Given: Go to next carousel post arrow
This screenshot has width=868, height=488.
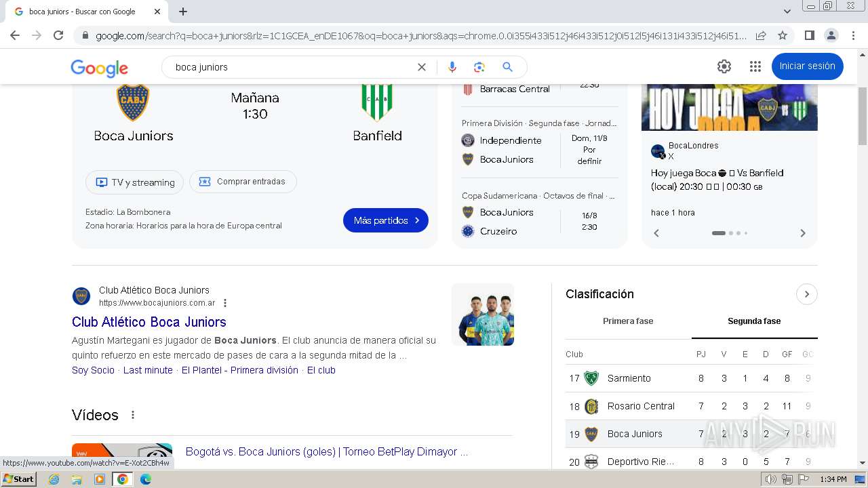Looking at the screenshot, I should 803,233.
